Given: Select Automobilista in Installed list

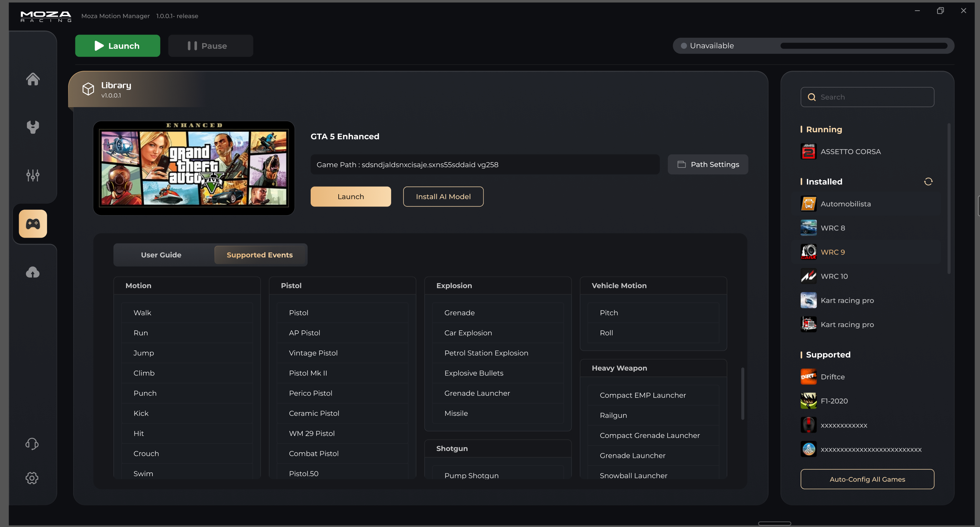Looking at the screenshot, I should point(866,204).
